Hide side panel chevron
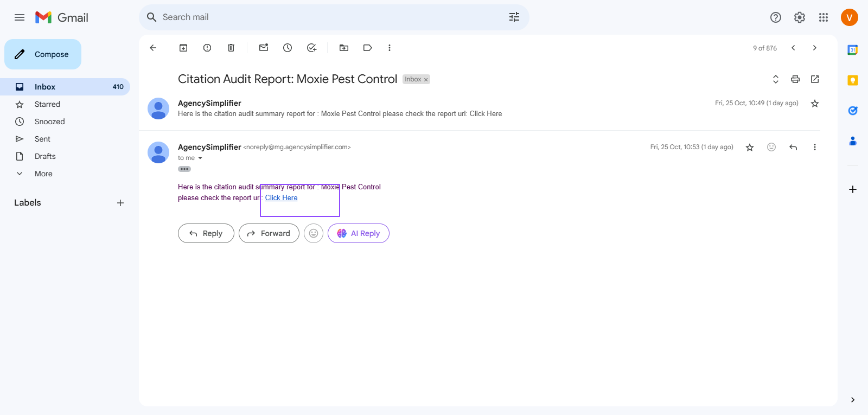This screenshot has height=415, width=868. (853, 400)
